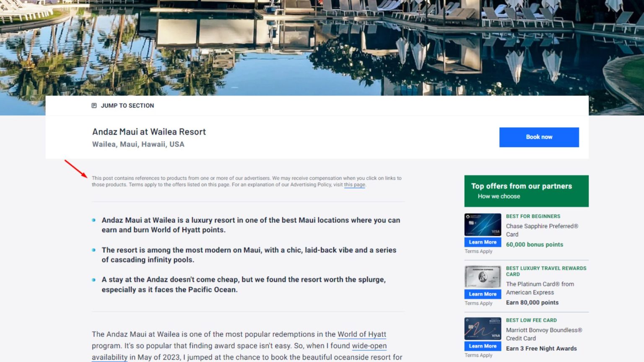Image resolution: width=644 pixels, height=362 pixels.
Task: Open the Marriott Bonvoy Boundless Credit Card link
Action: (x=543, y=334)
